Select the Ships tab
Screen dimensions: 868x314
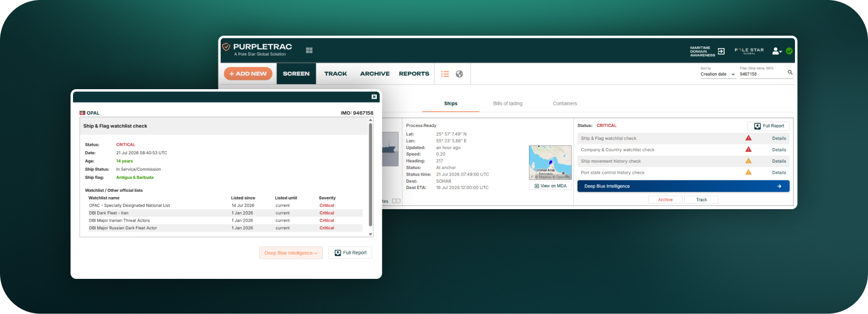451,104
